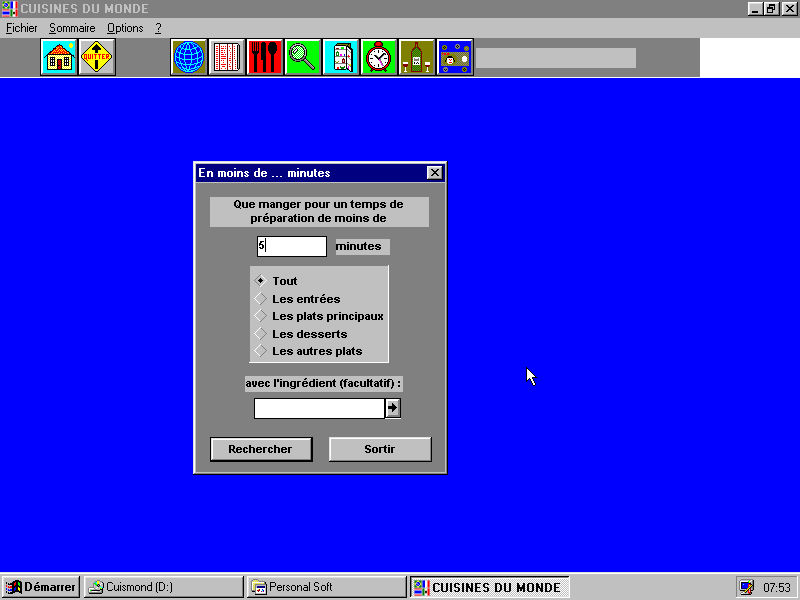
Task: Open the wine bottle icon
Action: (x=417, y=57)
